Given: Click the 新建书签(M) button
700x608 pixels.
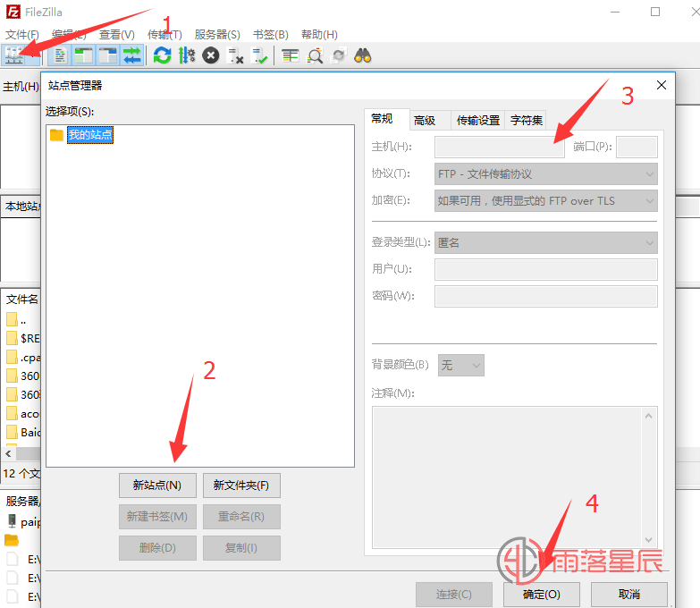Looking at the screenshot, I should click(157, 517).
